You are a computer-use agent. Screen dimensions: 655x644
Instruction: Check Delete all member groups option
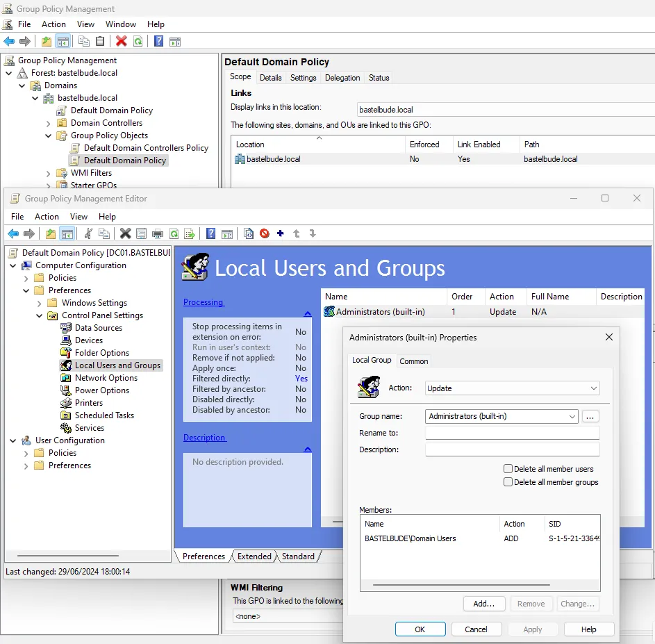(508, 482)
